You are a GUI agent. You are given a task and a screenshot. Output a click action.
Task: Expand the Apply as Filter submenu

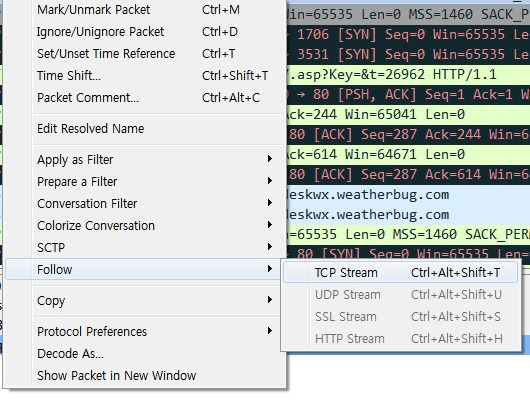coord(144,160)
